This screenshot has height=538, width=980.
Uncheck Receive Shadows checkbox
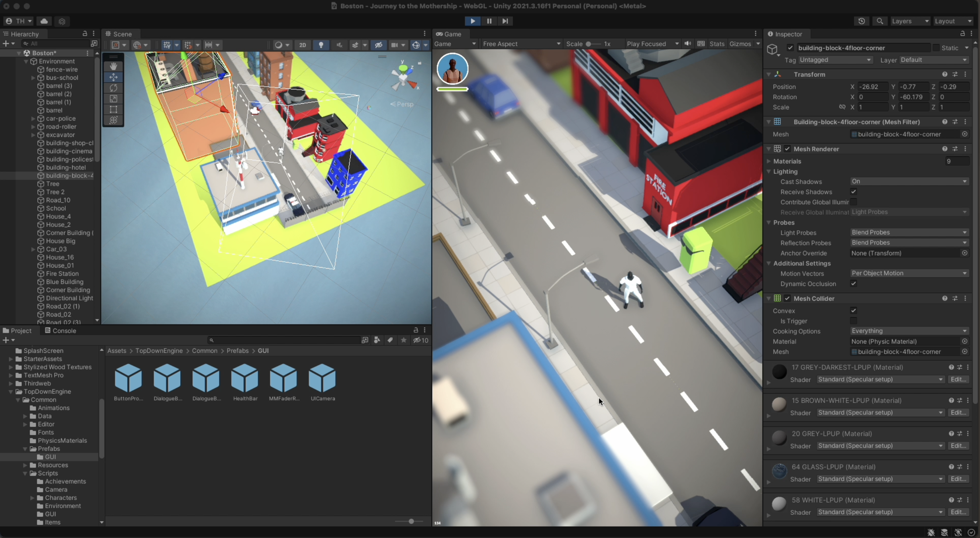pos(853,192)
